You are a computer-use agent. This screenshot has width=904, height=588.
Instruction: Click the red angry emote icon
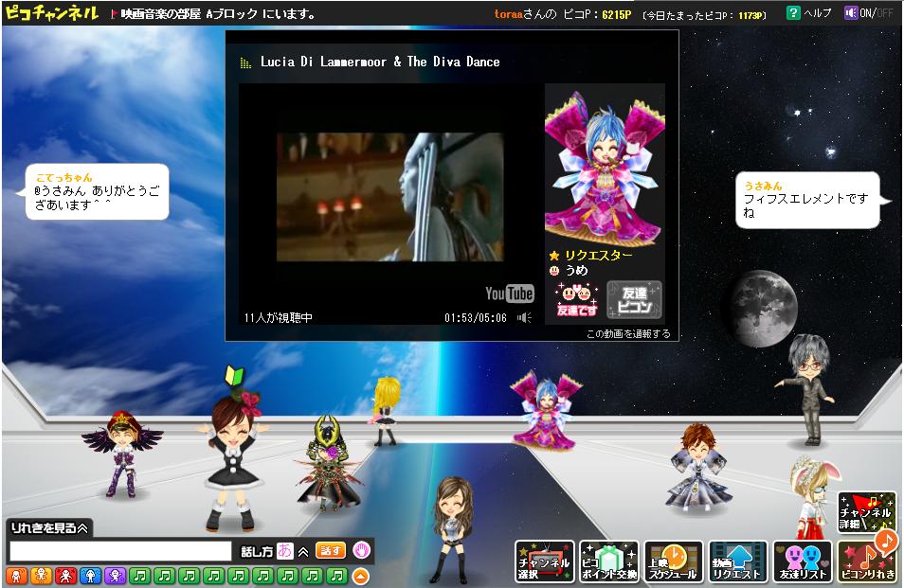click(x=65, y=576)
